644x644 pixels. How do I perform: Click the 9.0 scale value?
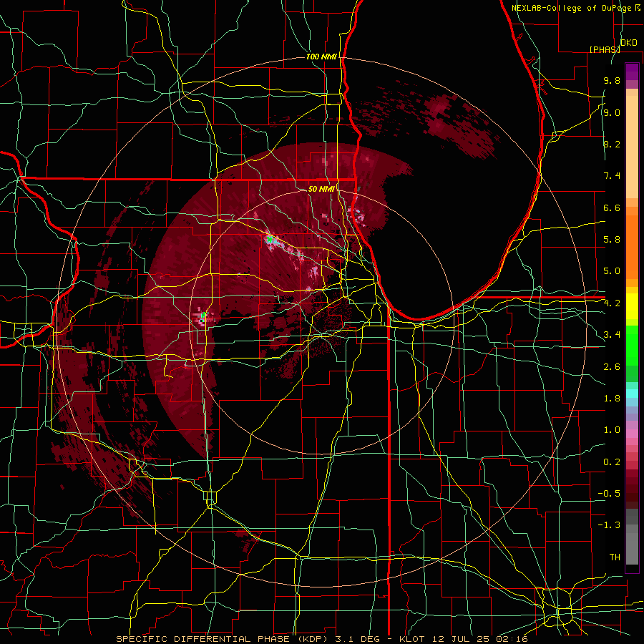click(x=612, y=112)
